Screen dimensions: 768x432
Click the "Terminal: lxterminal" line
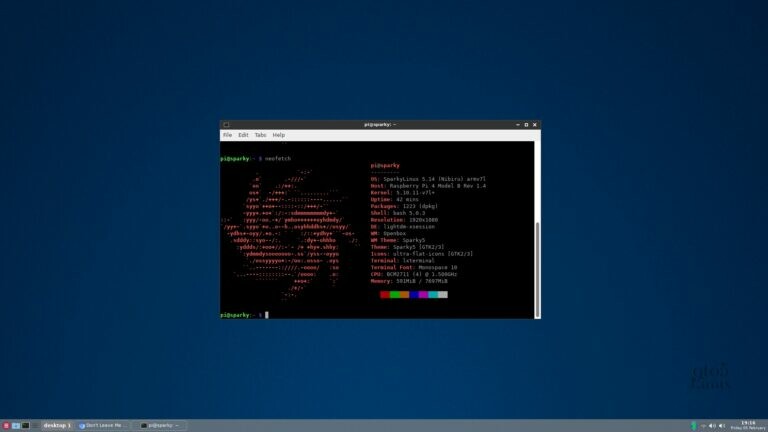[x=403, y=261]
